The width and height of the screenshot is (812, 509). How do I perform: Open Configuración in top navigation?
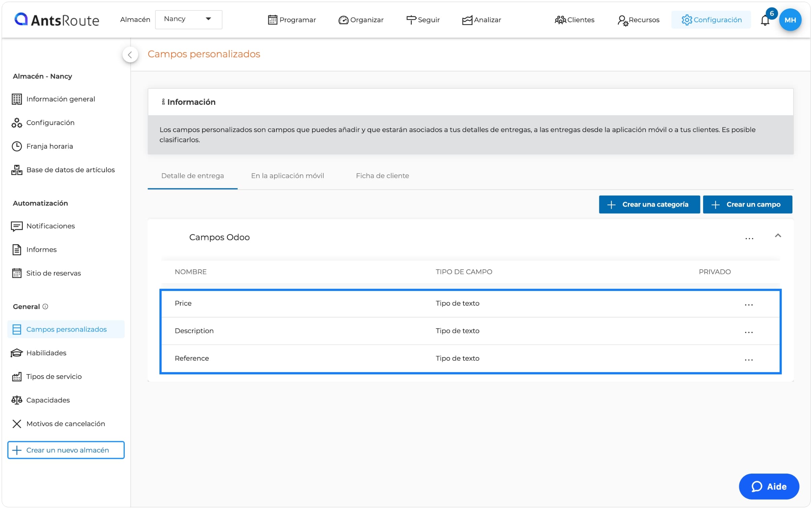point(711,20)
